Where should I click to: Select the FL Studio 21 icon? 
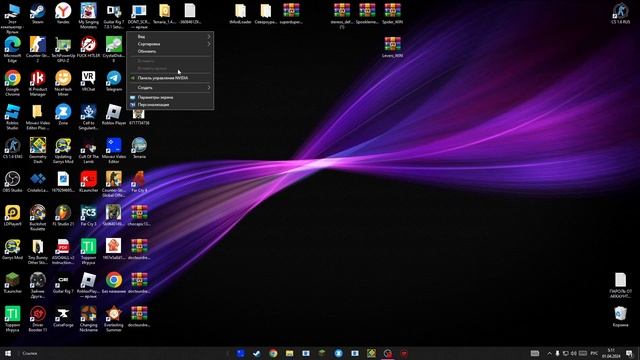[63, 216]
